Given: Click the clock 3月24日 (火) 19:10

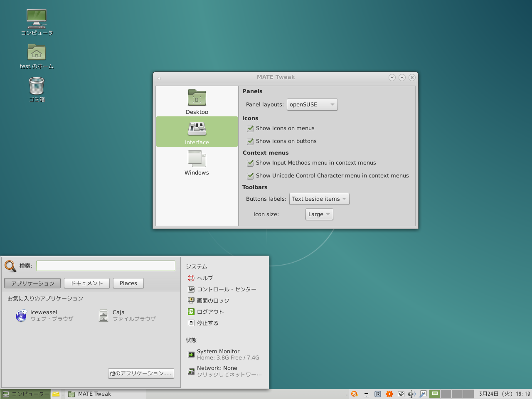Looking at the screenshot, I should [x=504, y=394].
